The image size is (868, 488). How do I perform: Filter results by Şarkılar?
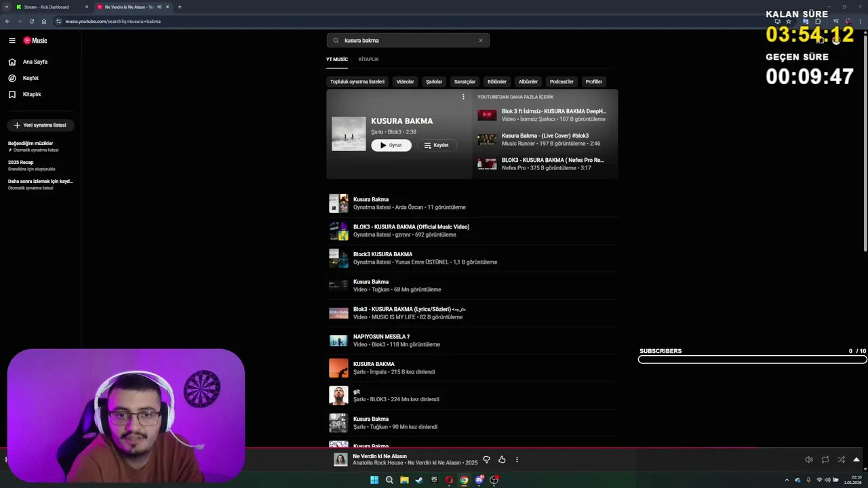click(434, 81)
